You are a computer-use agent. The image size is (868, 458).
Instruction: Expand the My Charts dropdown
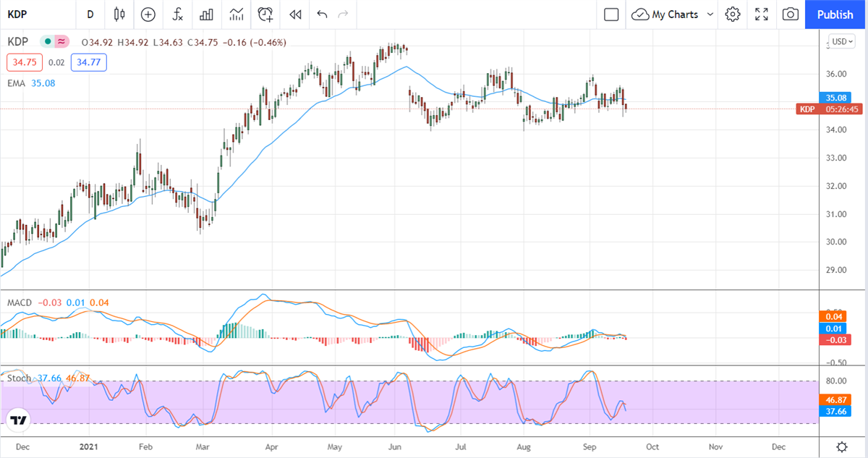[x=710, y=14]
